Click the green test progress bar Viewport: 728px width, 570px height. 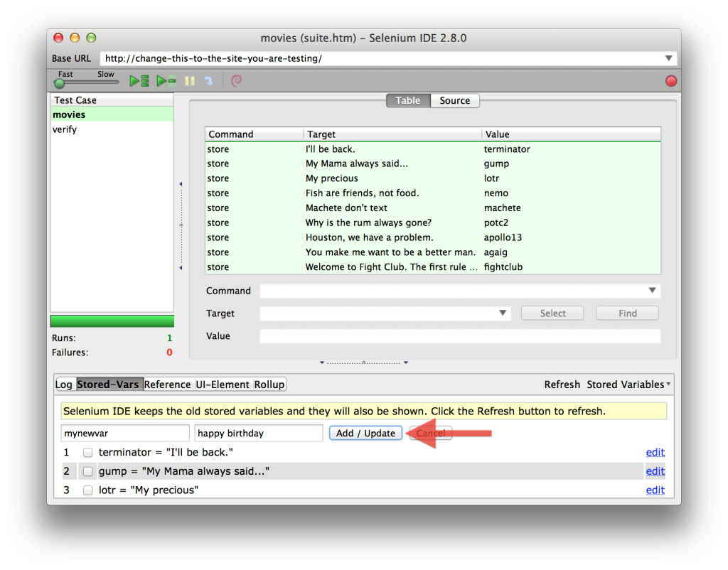pos(112,321)
